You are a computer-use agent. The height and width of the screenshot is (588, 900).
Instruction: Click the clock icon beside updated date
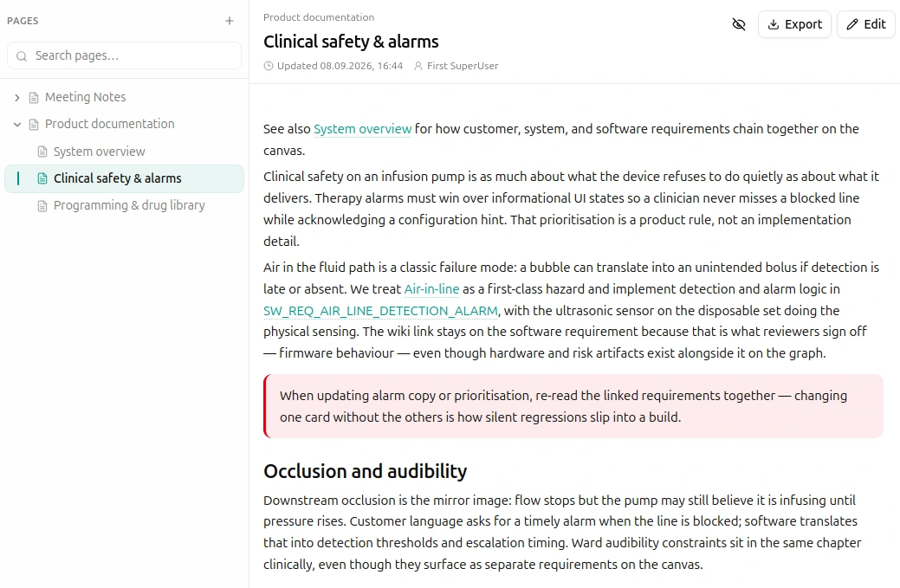click(268, 66)
